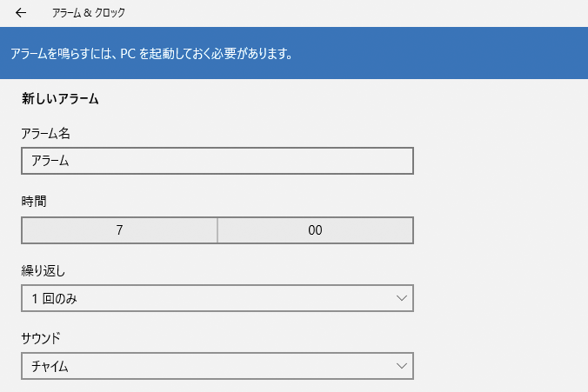Screen dimensions: 588x392
Task: Go back using the left arrow icon
Action: [21, 13]
